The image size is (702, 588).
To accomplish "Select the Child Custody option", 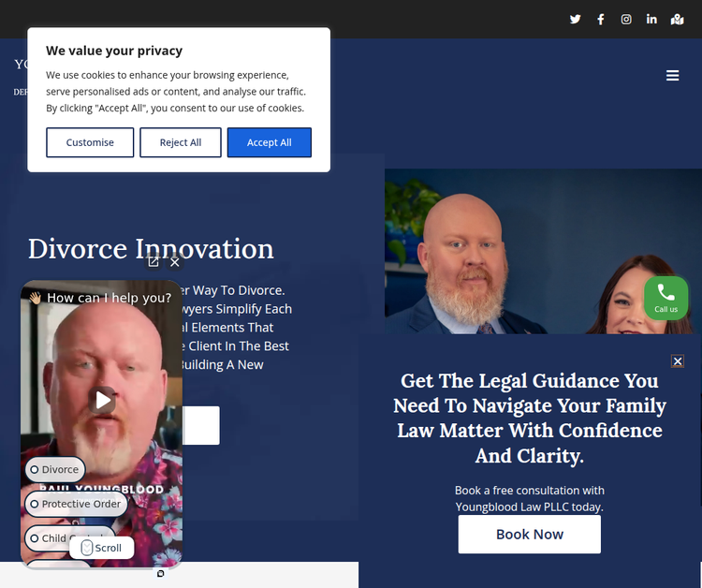I will point(70,537).
